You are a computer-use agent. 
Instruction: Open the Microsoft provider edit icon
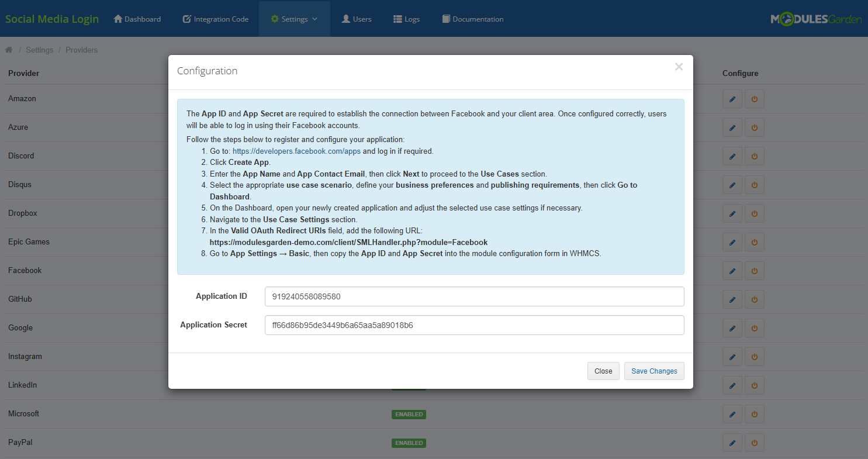732,413
